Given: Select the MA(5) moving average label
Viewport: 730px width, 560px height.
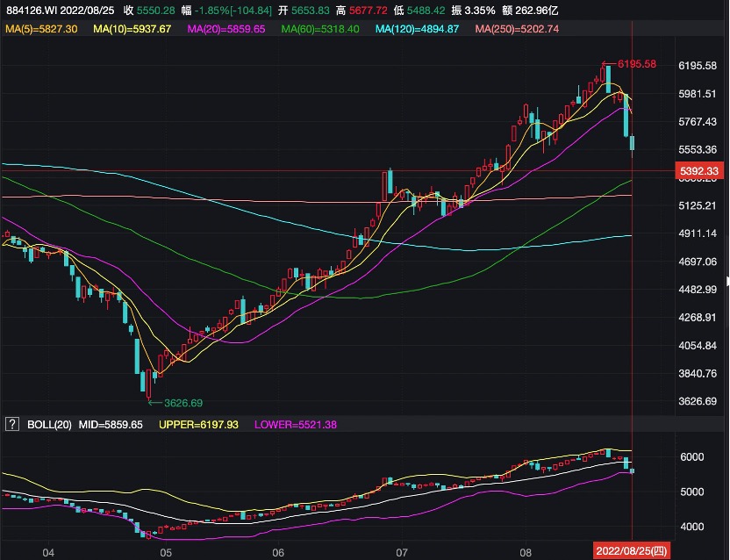Looking at the screenshot, I should (41, 29).
